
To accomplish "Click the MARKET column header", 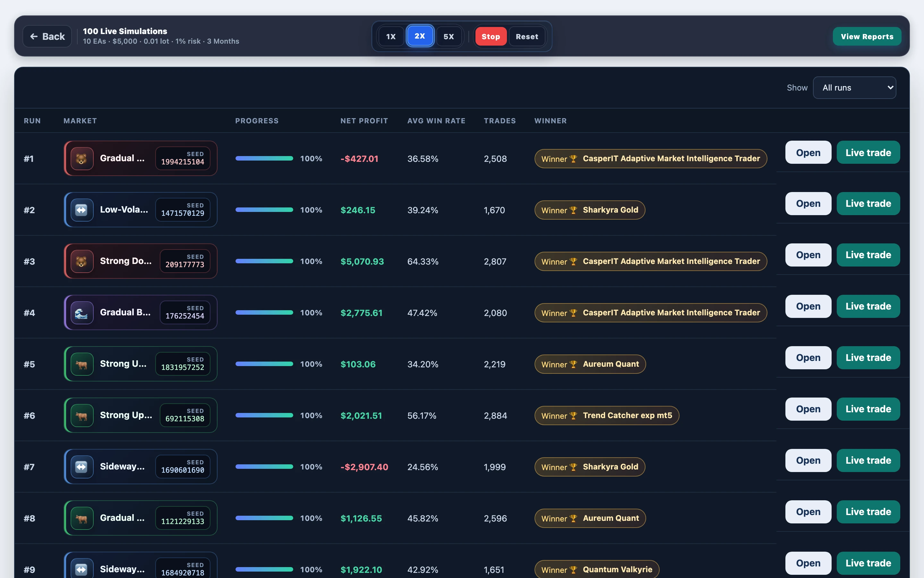I will point(80,121).
